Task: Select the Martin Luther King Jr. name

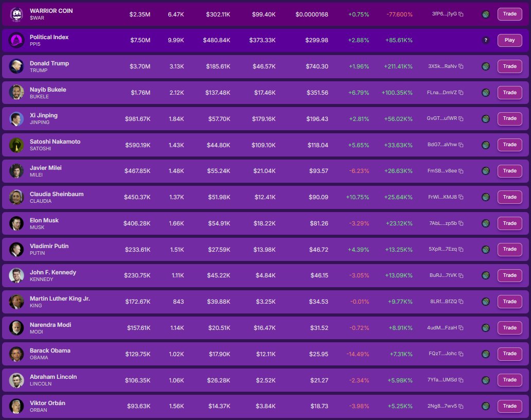Action: click(x=60, y=299)
